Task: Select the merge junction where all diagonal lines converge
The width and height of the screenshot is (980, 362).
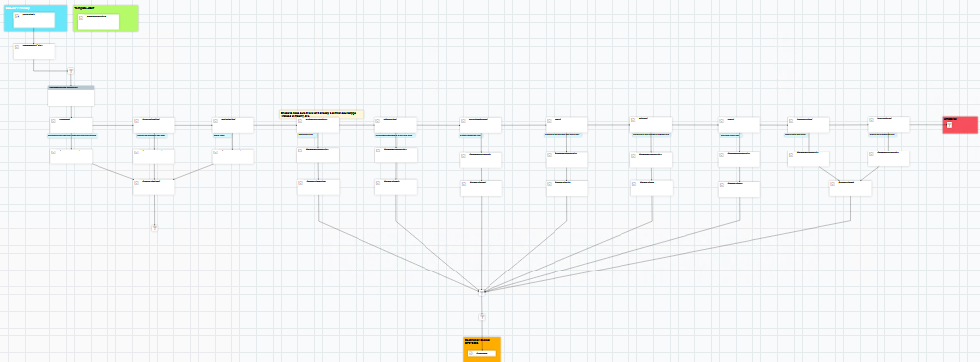Action: pos(481,291)
